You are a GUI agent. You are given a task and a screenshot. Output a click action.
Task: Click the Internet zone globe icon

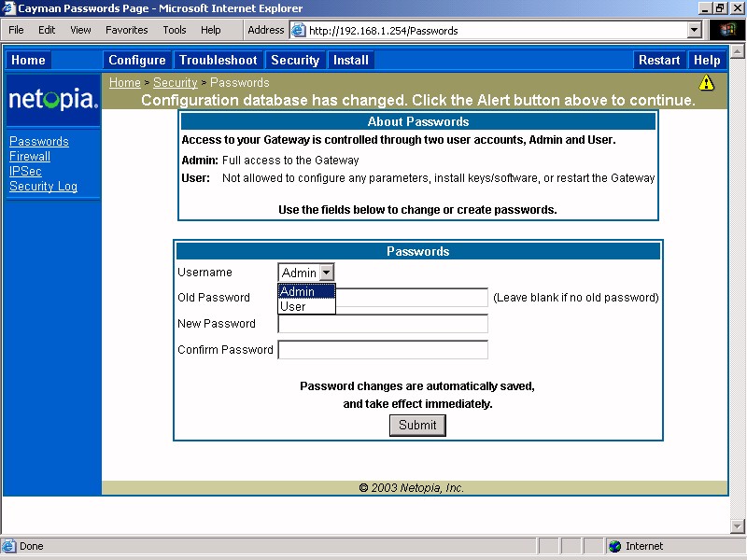tap(614, 546)
